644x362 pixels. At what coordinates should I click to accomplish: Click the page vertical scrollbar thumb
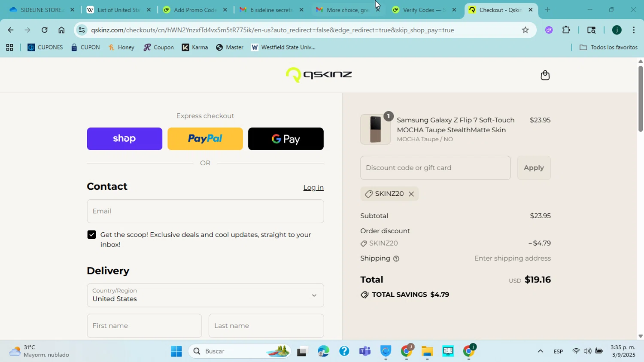[x=640, y=98]
